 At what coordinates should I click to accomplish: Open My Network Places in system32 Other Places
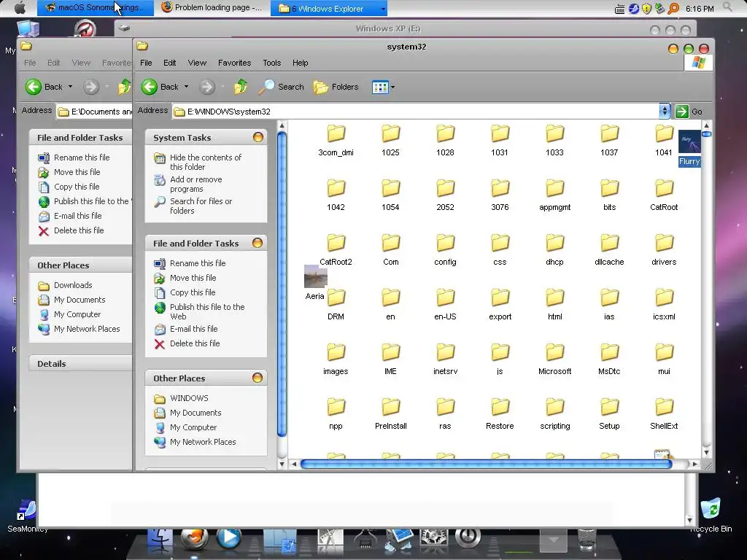[x=203, y=442]
